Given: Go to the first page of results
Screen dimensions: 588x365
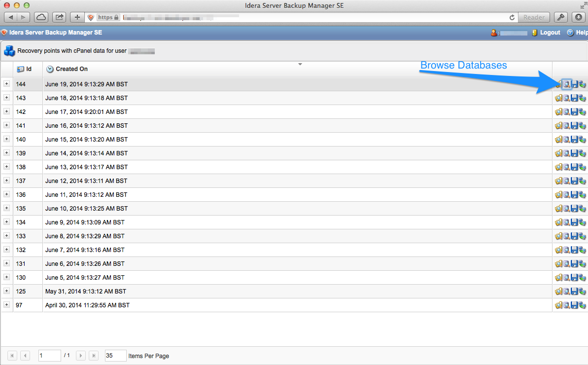Looking at the screenshot, I should pos(12,356).
